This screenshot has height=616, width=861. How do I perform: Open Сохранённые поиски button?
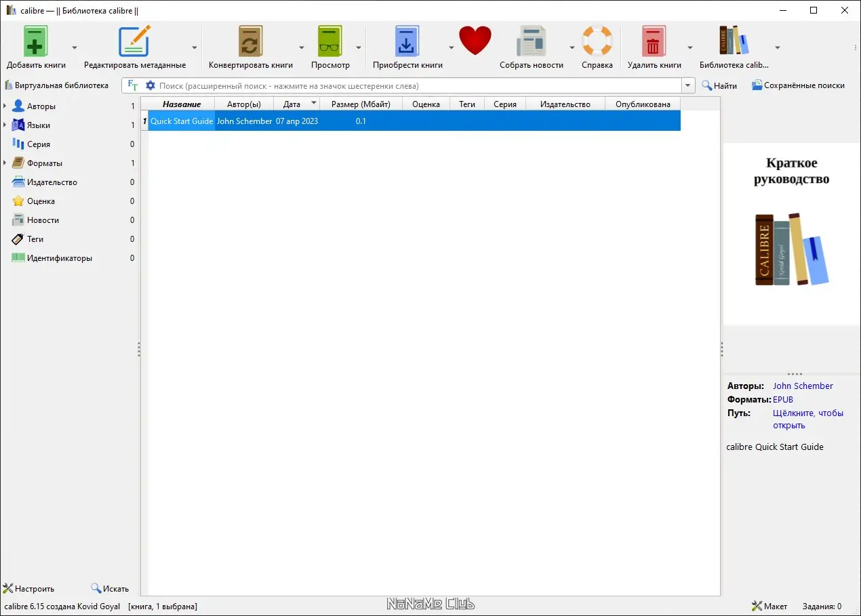pos(798,85)
